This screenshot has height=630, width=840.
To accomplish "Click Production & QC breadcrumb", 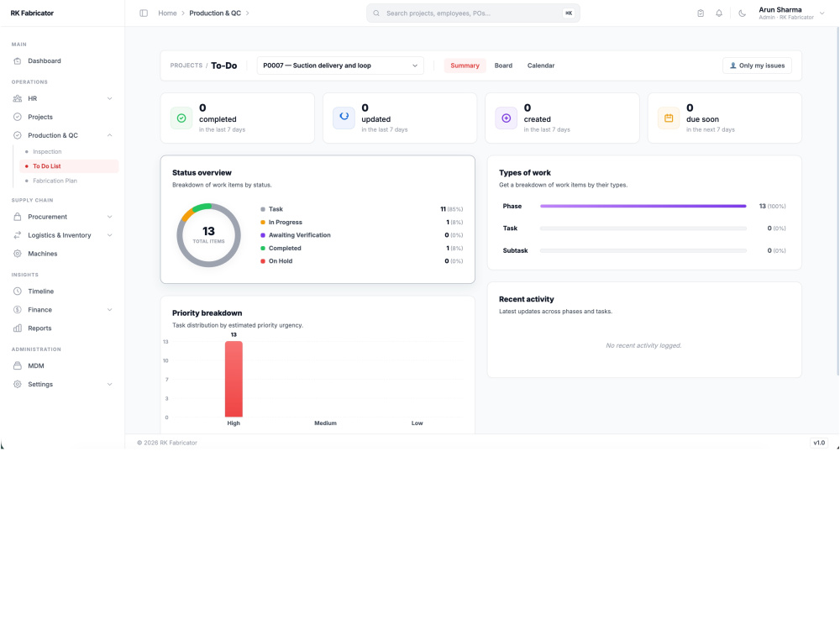I will click(x=215, y=13).
